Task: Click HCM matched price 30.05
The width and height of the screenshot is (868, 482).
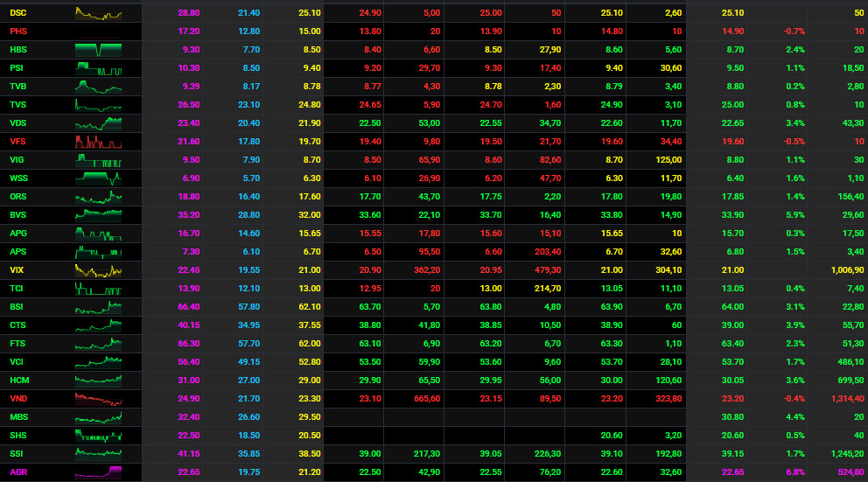Action: click(733, 381)
